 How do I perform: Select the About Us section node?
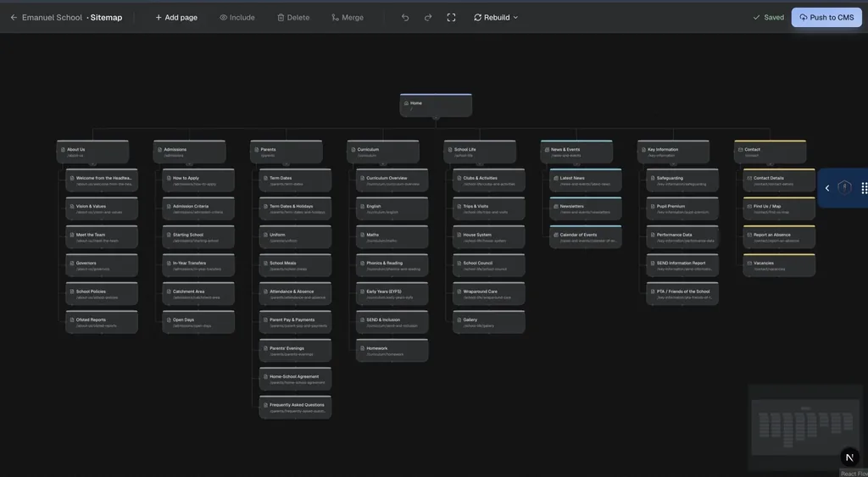coord(92,152)
